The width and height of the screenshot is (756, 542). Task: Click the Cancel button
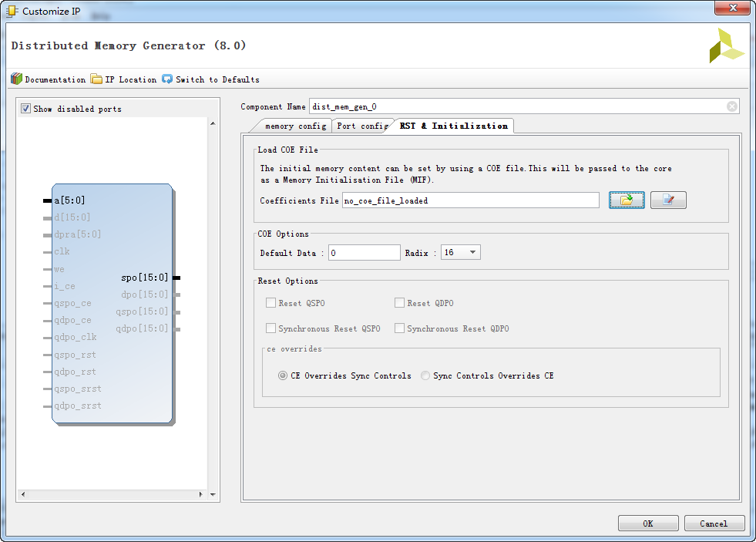714,523
